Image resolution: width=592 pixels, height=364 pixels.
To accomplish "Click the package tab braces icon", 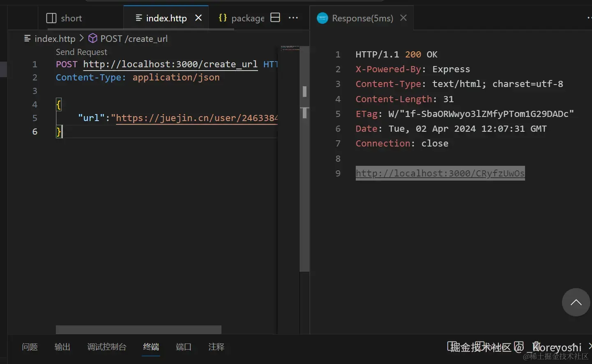I will (x=223, y=18).
